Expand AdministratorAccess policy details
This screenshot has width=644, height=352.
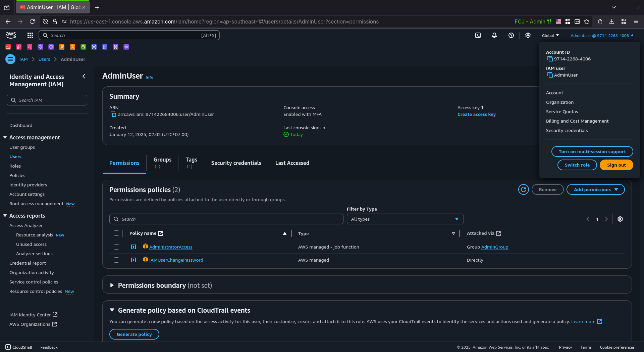133,247
